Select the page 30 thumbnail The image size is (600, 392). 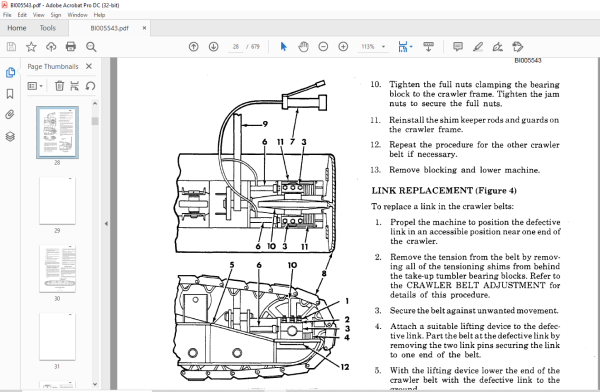click(57, 269)
